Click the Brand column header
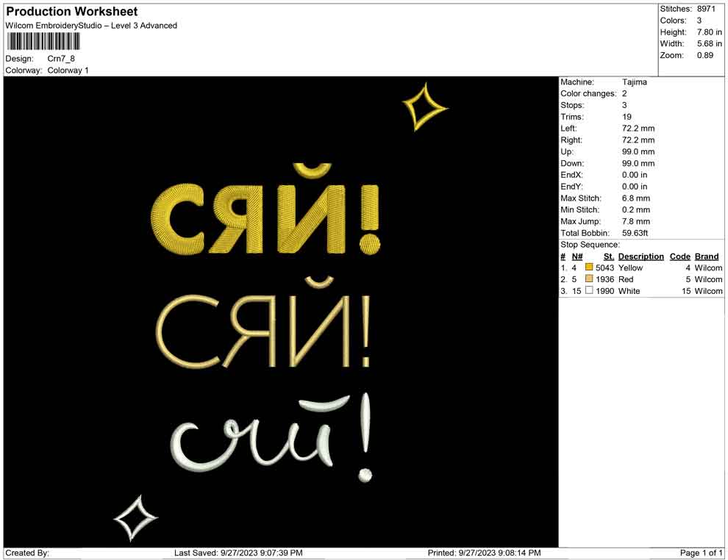 coord(707,256)
